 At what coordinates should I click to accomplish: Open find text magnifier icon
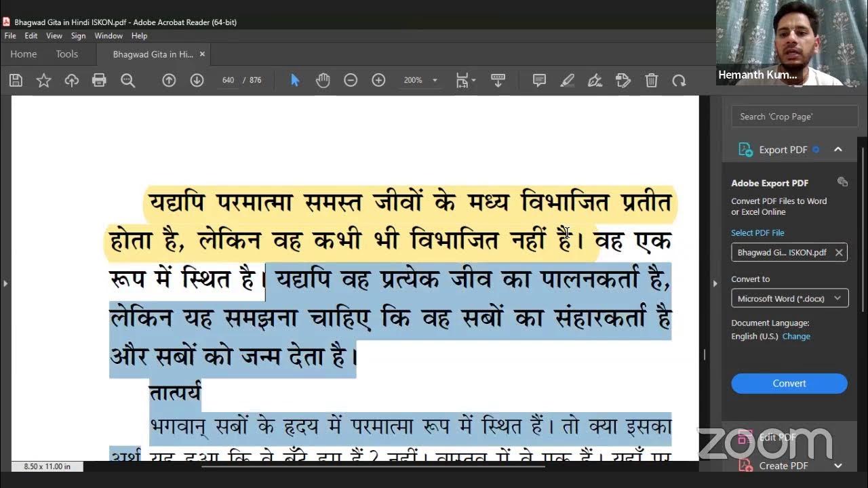tap(127, 81)
